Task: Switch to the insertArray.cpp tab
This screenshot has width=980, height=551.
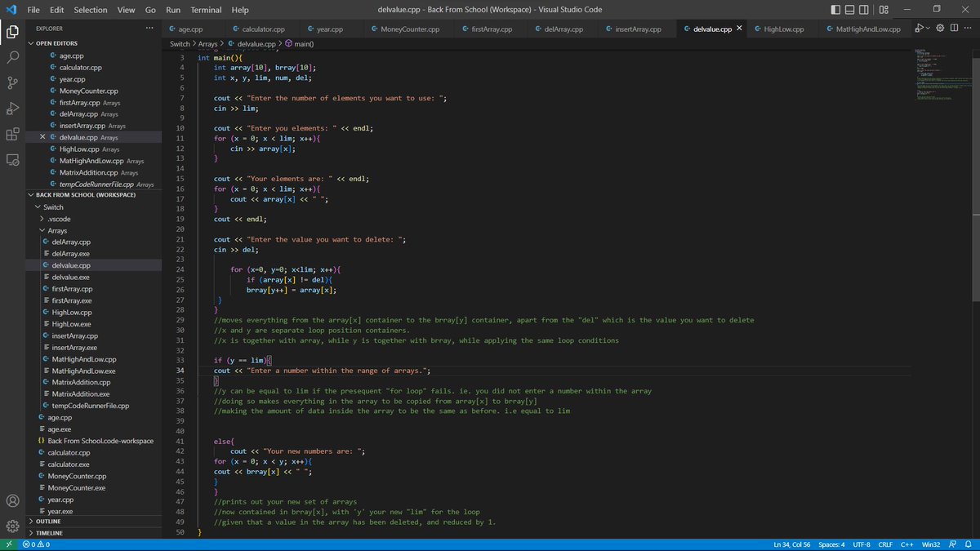Action: tap(636, 29)
